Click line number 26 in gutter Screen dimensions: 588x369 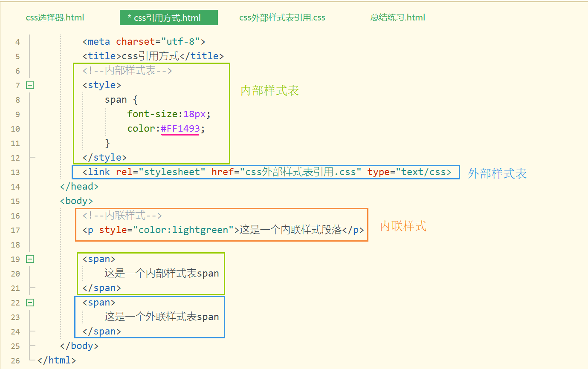[x=15, y=360]
